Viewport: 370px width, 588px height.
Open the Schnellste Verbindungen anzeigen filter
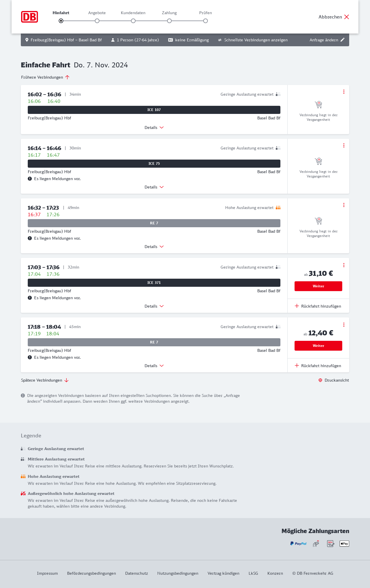253,40
